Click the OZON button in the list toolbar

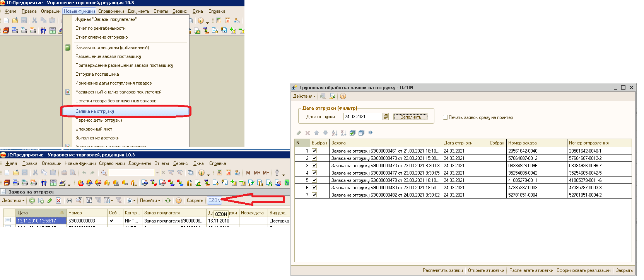[214, 200]
